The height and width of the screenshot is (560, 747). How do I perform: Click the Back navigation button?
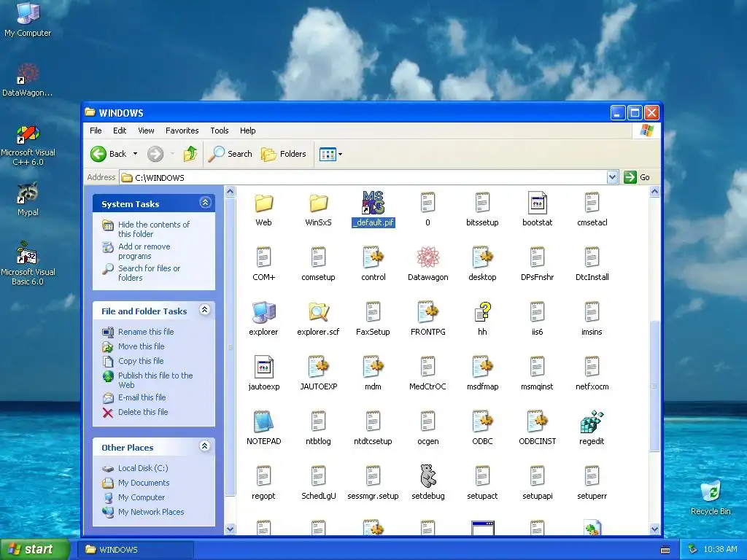coord(109,154)
